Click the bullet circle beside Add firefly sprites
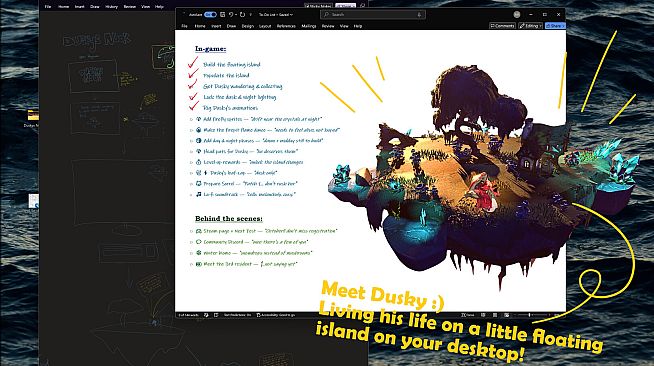Viewport: 654px width, 366px height. tap(191, 119)
